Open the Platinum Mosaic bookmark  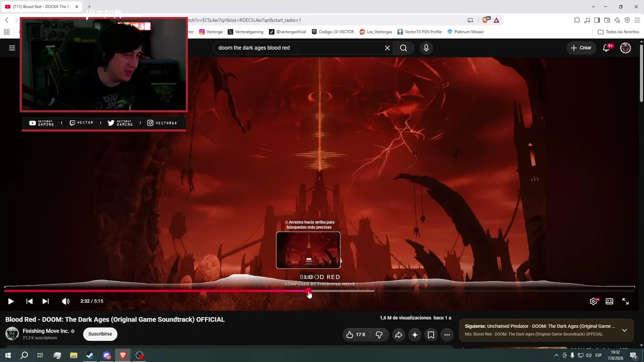[465, 32]
